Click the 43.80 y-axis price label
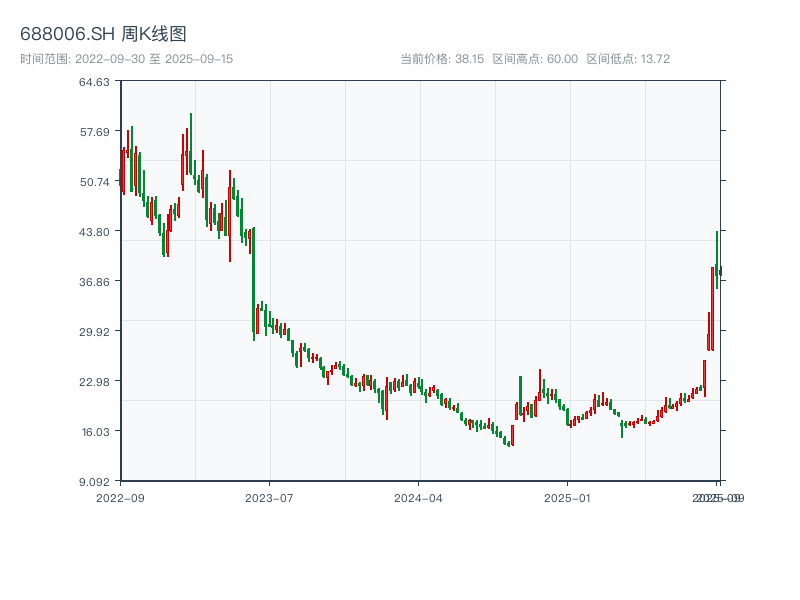Viewport: 800px width, 600px height. 95,231
